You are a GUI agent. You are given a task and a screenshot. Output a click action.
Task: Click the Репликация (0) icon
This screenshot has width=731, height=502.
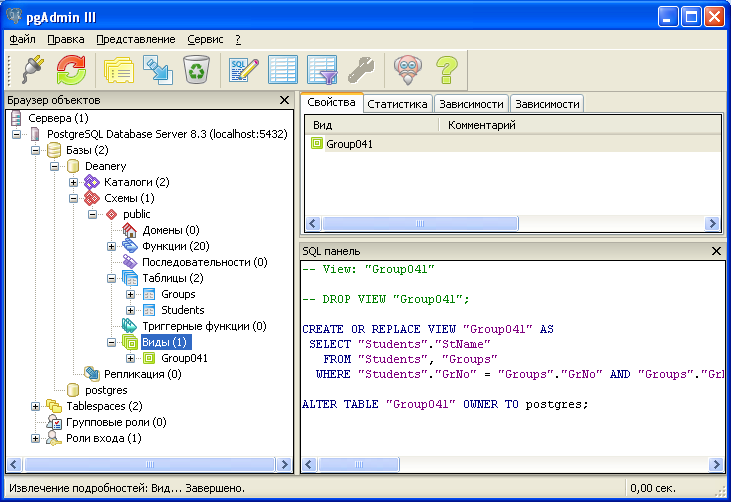92,373
